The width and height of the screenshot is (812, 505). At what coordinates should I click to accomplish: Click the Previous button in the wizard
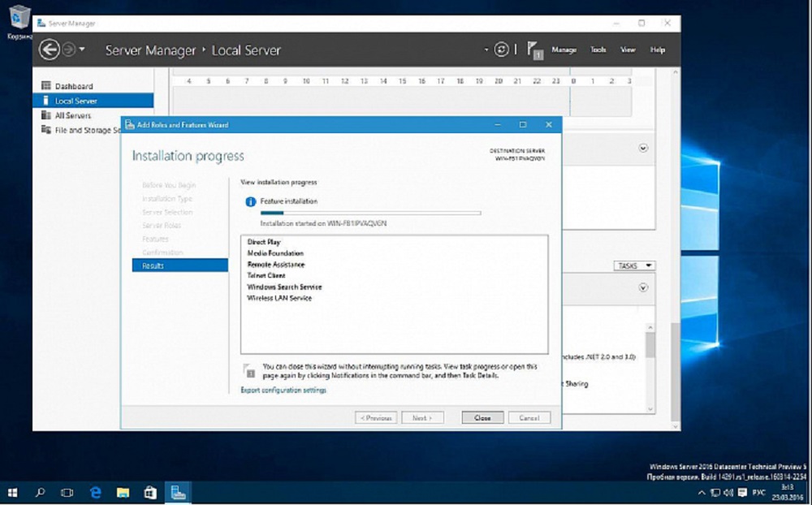(x=376, y=417)
